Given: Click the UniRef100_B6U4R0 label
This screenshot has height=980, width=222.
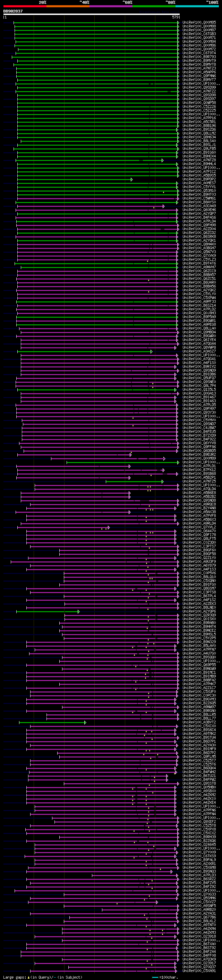Looking at the screenshot, I should tap(199, 282).
